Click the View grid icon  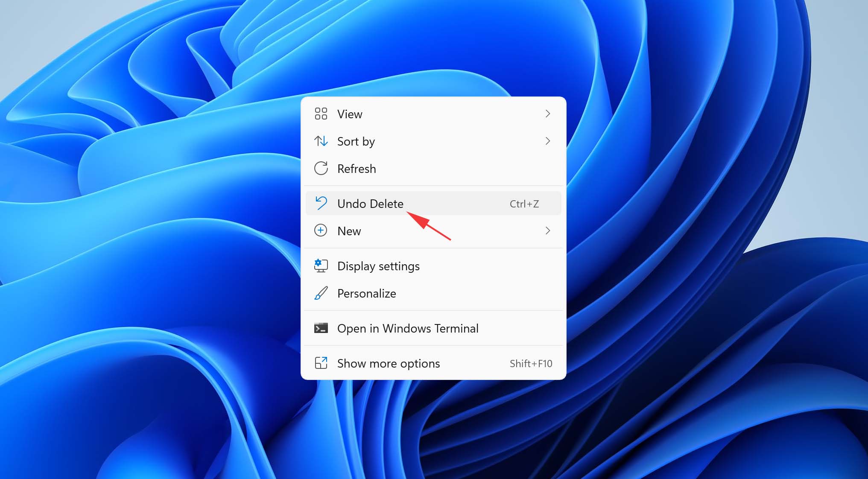click(x=321, y=113)
